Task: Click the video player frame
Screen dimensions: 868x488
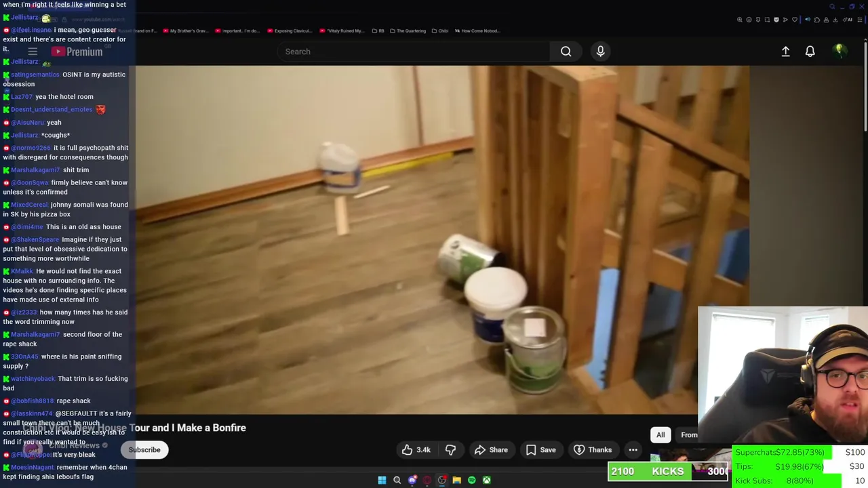Action: [x=442, y=240]
